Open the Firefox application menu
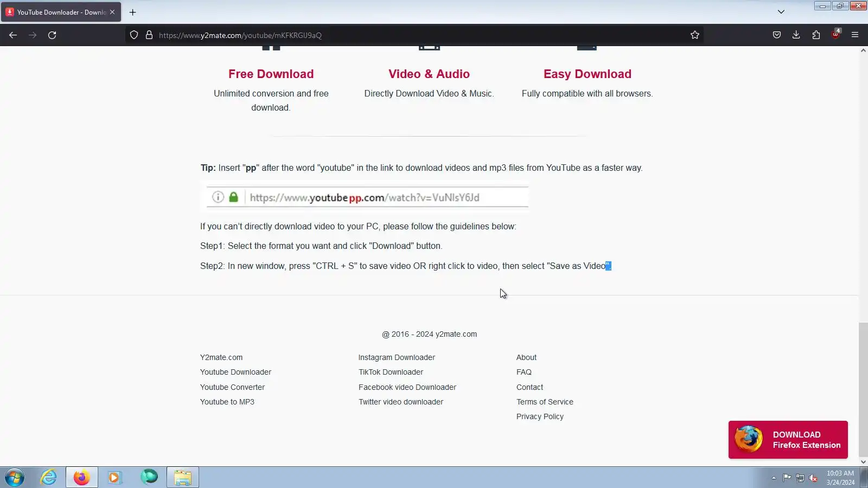 [x=855, y=35]
